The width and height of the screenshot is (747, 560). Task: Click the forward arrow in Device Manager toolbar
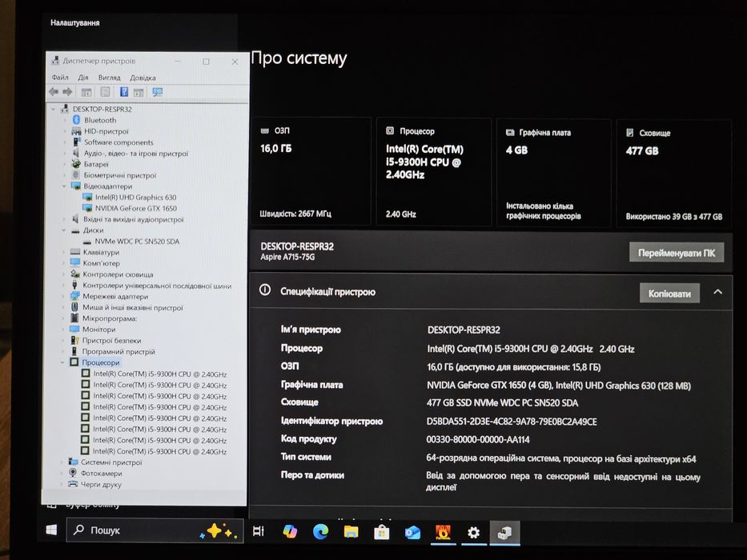pos(67,92)
